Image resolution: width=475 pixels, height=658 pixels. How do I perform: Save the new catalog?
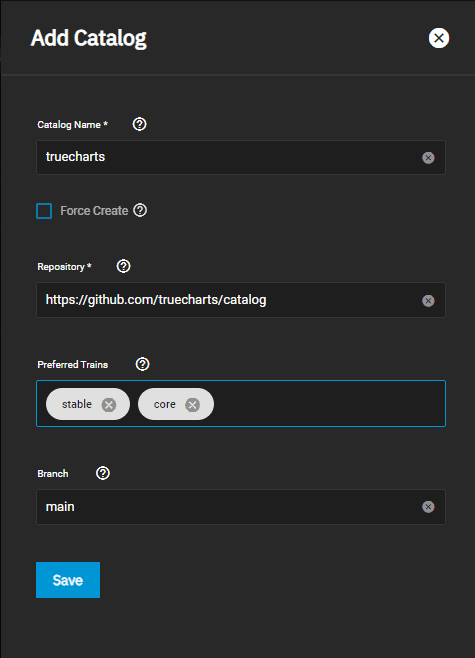[68, 580]
